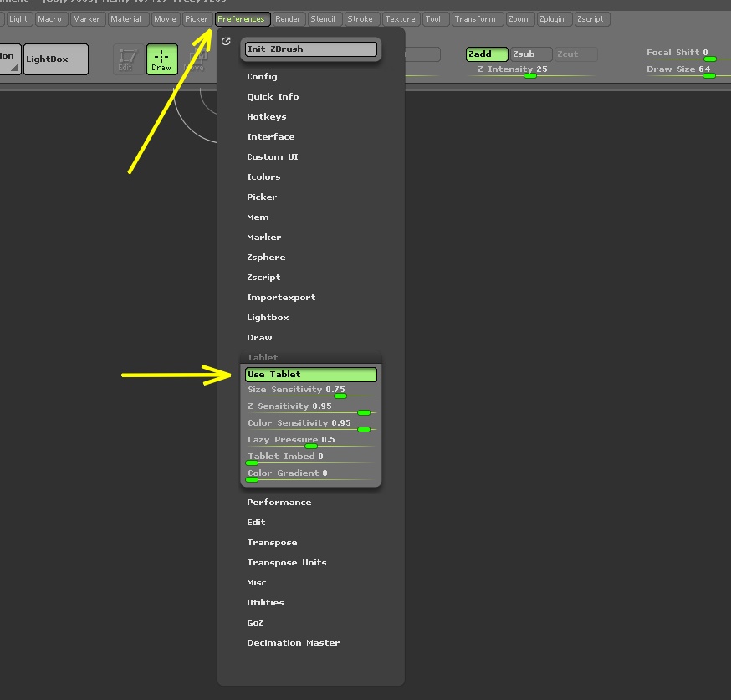The height and width of the screenshot is (700, 731).
Task: Click the palette dock circular arrow icon
Action: coord(226,42)
